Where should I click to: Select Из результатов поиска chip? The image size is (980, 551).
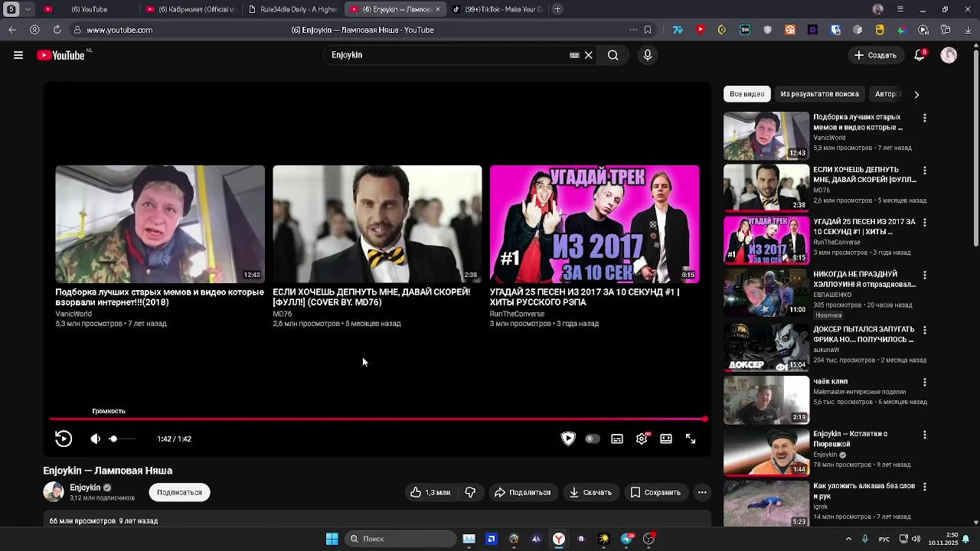click(819, 94)
